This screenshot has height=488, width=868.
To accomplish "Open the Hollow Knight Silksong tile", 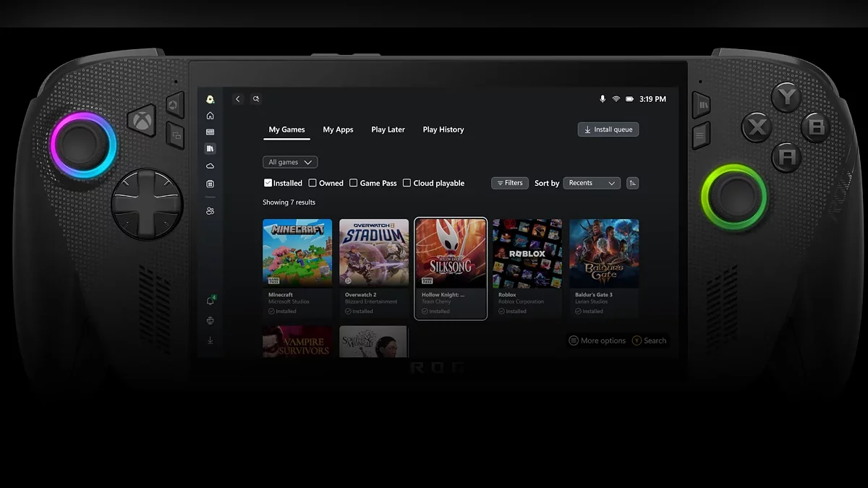I will click(451, 268).
